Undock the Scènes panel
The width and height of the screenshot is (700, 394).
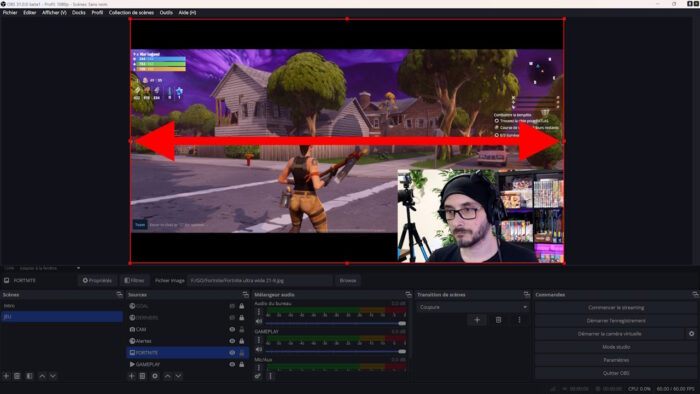click(x=119, y=294)
